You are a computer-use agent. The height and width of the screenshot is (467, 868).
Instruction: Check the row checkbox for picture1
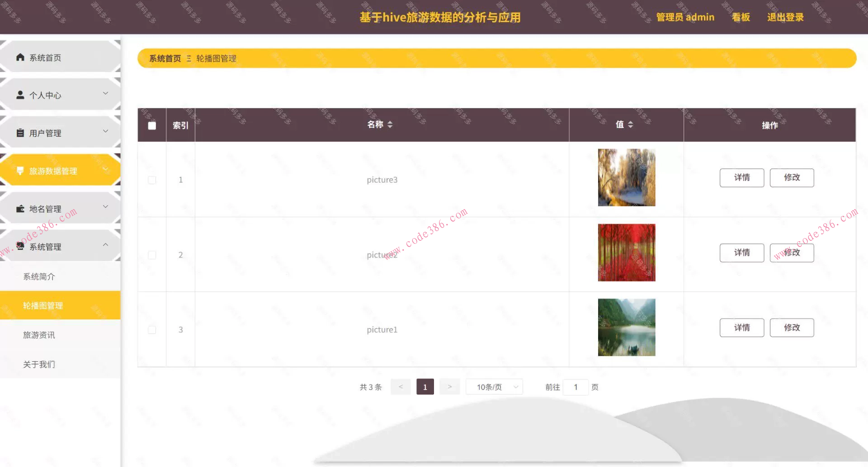[x=151, y=330]
